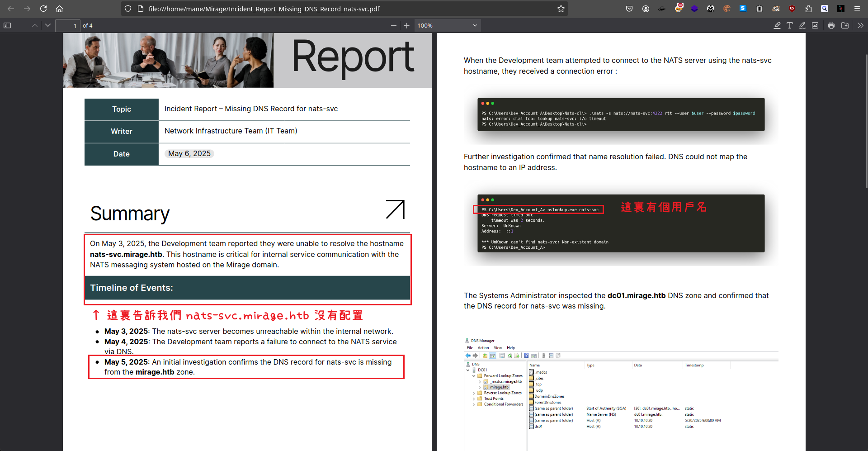Image resolution: width=868 pixels, height=451 pixels.
Task: Go back in browser history
Action: click(x=11, y=9)
